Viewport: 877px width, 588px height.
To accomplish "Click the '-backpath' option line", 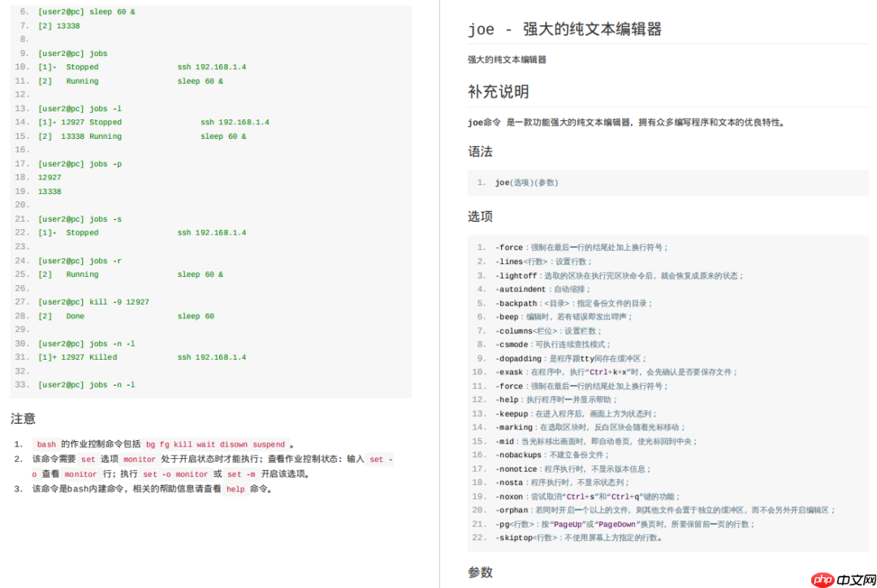I will [x=574, y=303].
